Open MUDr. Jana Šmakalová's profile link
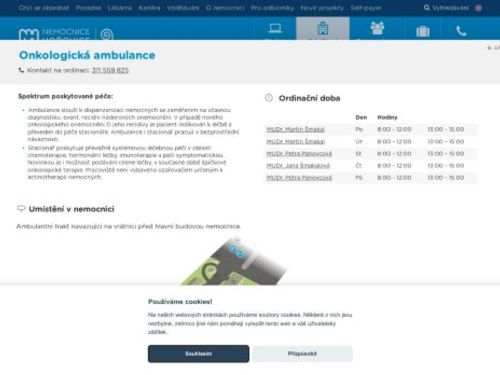Viewport: 500px width, 375px height. (298, 166)
